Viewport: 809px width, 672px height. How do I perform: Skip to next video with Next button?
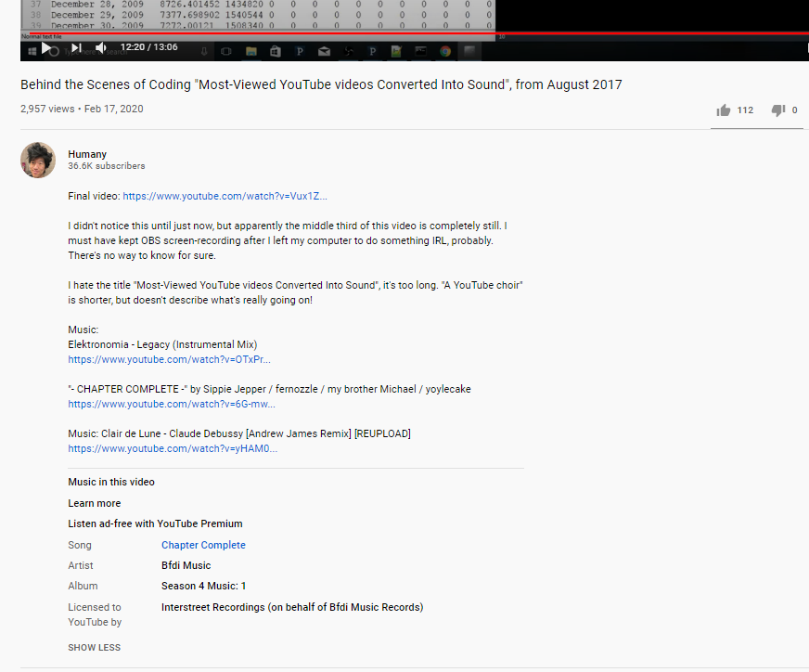[x=76, y=48]
